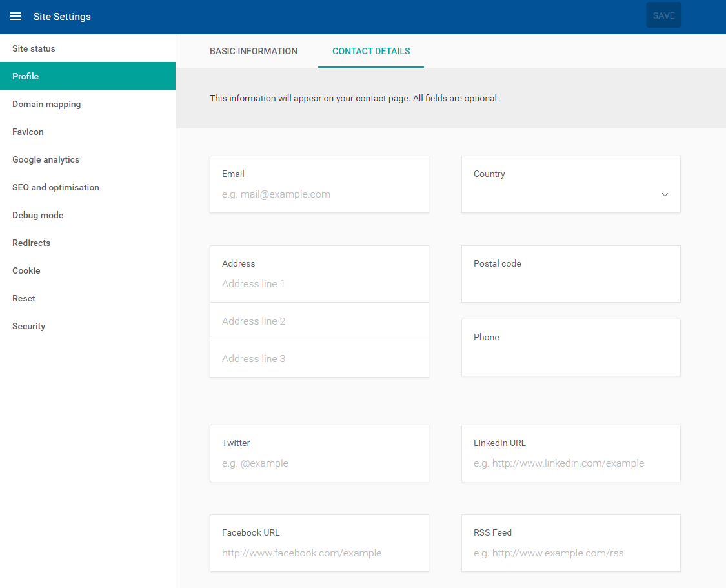Expand the Country dropdown
This screenshot has height=588, width=726.
[x=664, y=194]
